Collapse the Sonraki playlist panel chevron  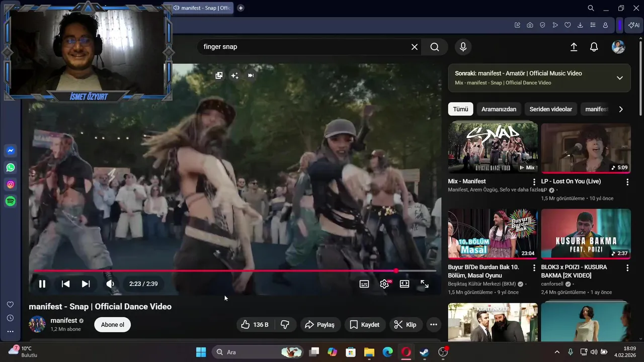pyautogui.click(x=620, y=78)
